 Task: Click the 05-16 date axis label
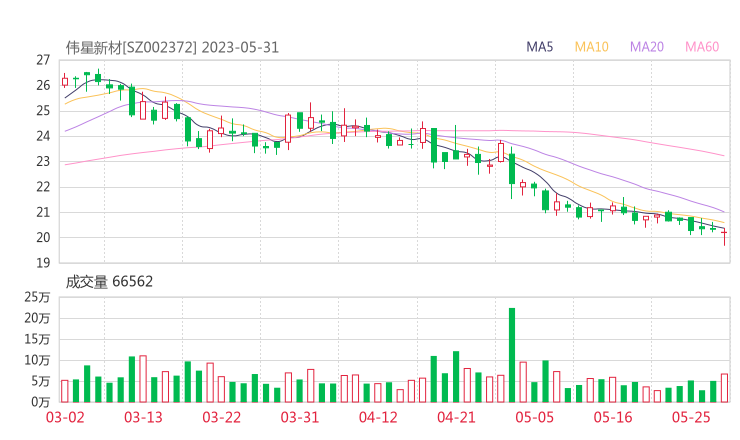tap(613, 417)
